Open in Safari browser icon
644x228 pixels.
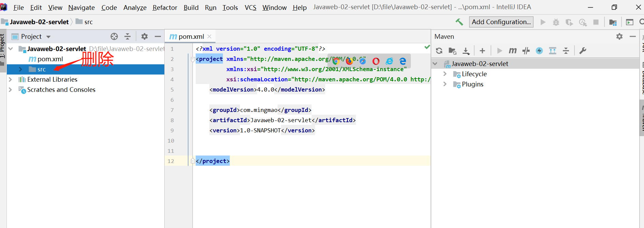coord(363,61)
